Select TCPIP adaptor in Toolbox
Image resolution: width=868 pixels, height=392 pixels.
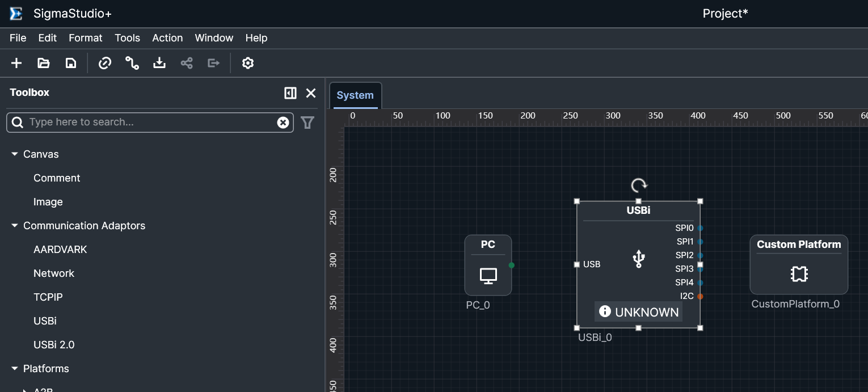pos(48,297)
